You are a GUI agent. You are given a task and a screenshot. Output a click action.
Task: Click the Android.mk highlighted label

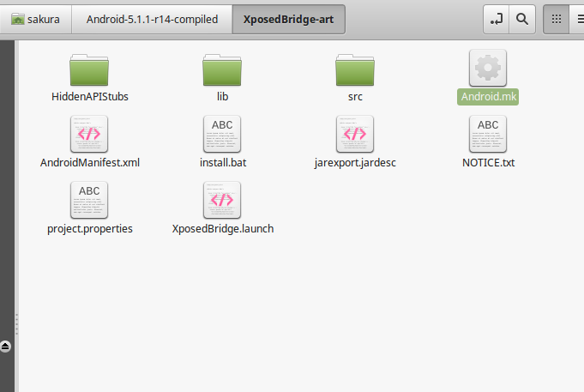pyautogui.click(x=488, y=97)
